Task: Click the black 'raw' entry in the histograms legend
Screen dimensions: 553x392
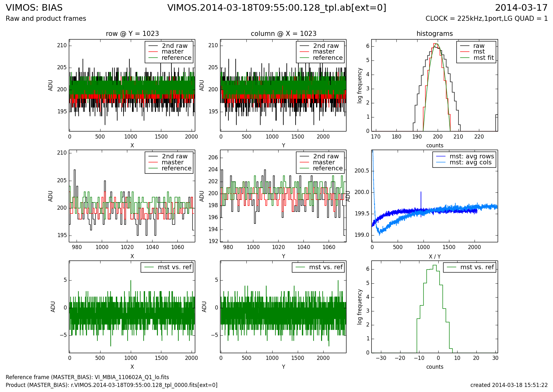Action: (x=479, y=46)
